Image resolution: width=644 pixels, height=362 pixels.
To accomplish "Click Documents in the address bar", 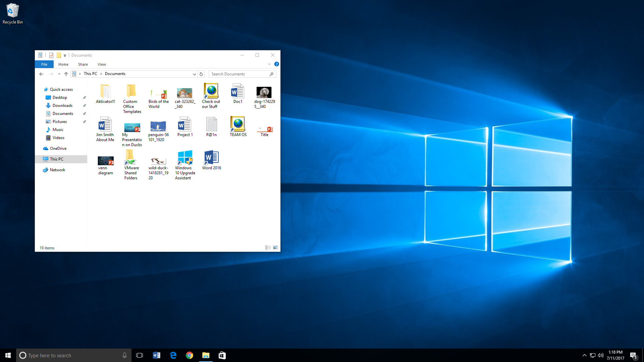I will [115, 74].
